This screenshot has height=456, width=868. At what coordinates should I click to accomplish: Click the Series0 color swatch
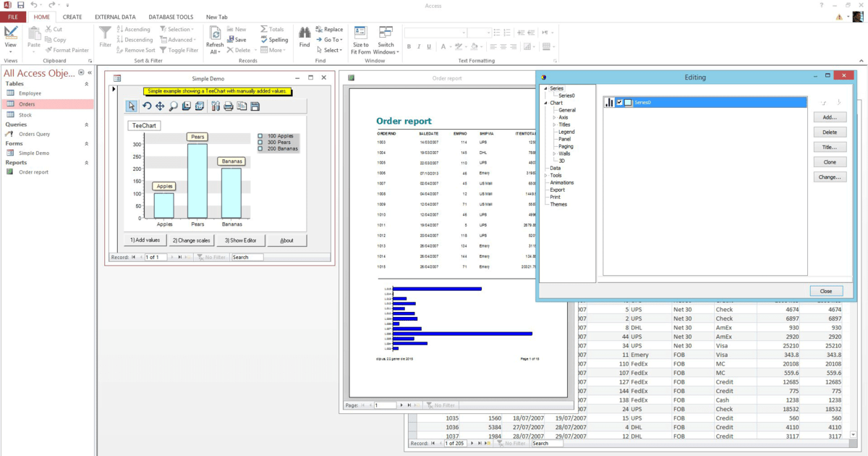coord(627,102)
